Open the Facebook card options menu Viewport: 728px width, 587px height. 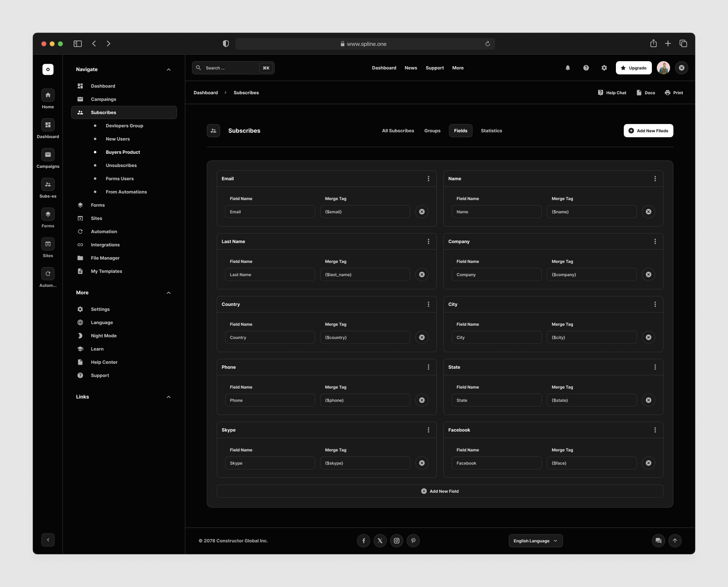pos(655,430)
